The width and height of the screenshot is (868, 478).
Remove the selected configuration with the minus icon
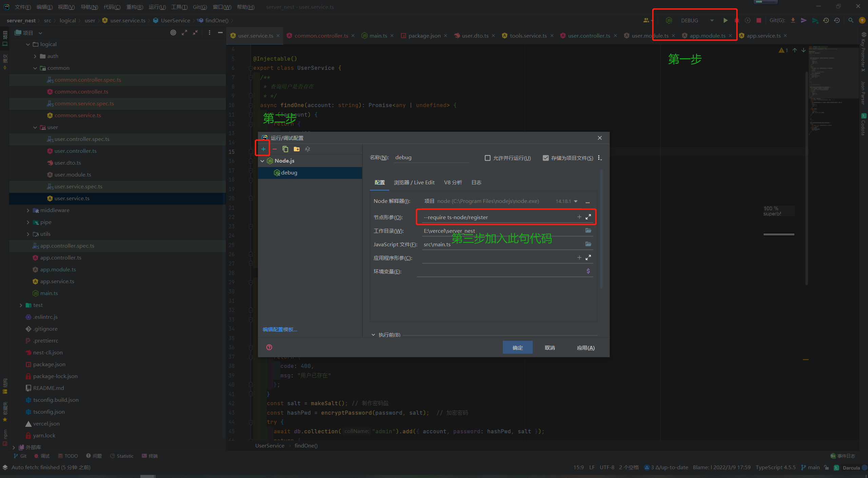point(274,149)
